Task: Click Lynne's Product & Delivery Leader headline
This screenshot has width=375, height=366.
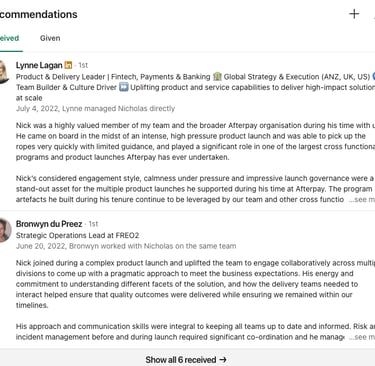Action: click(195, 87)
